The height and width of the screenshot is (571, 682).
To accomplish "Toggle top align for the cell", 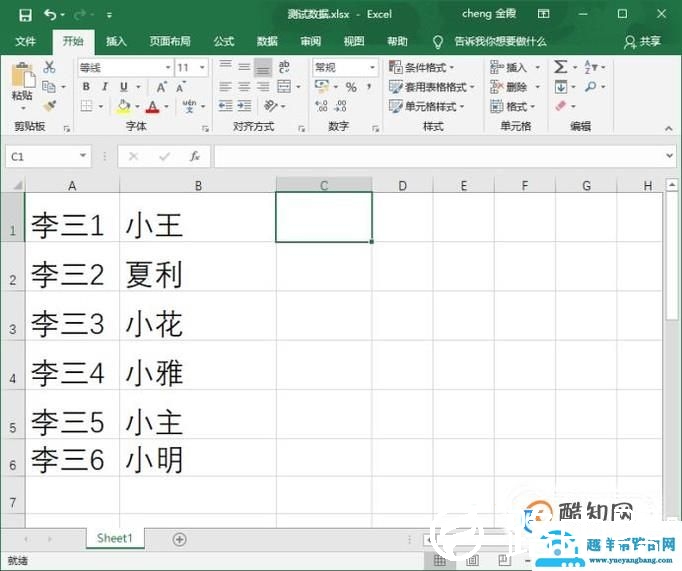I will 225,67.
